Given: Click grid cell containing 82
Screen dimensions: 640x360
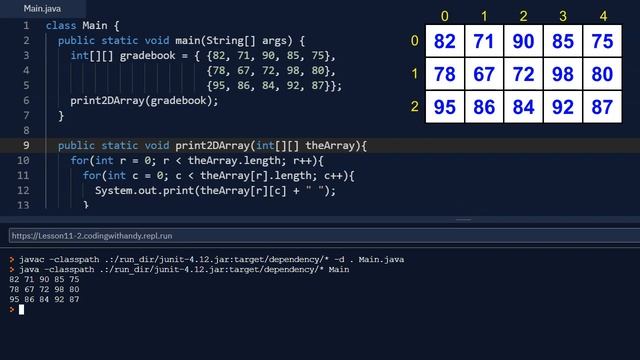Looking at the screenshot, I should click(x=444, y=41).
